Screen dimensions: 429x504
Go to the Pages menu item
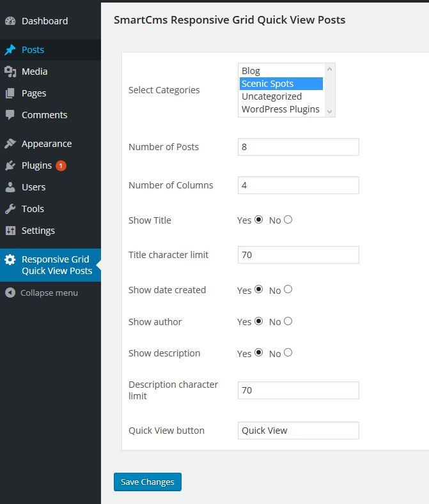pos(34,93)
